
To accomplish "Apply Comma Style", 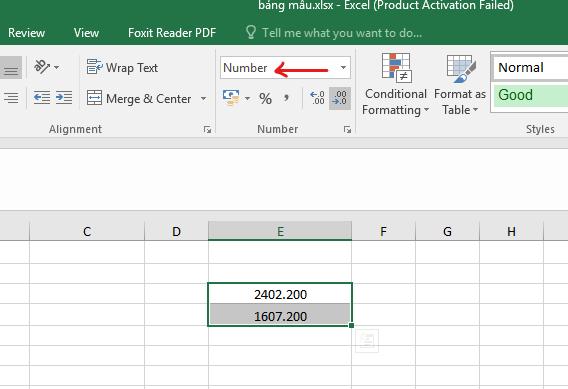I will click(286, 98).
